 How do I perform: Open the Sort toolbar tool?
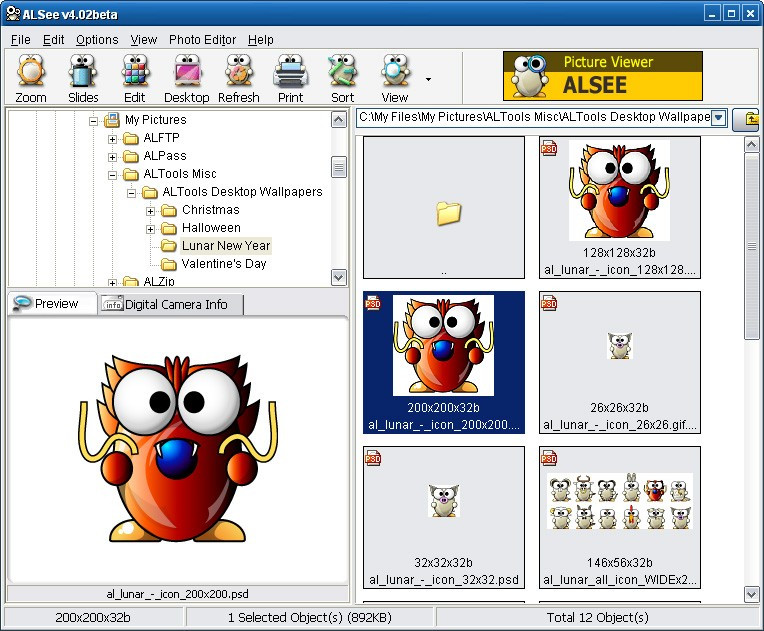click(x=343, y=78)
